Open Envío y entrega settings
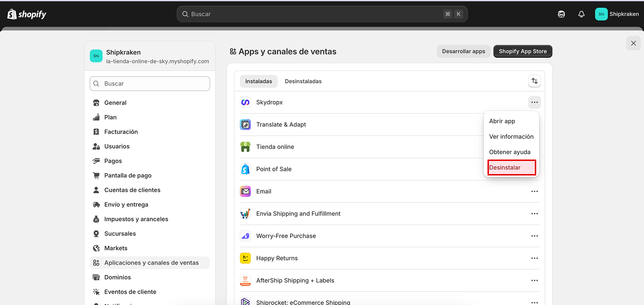 pos(150,205)
